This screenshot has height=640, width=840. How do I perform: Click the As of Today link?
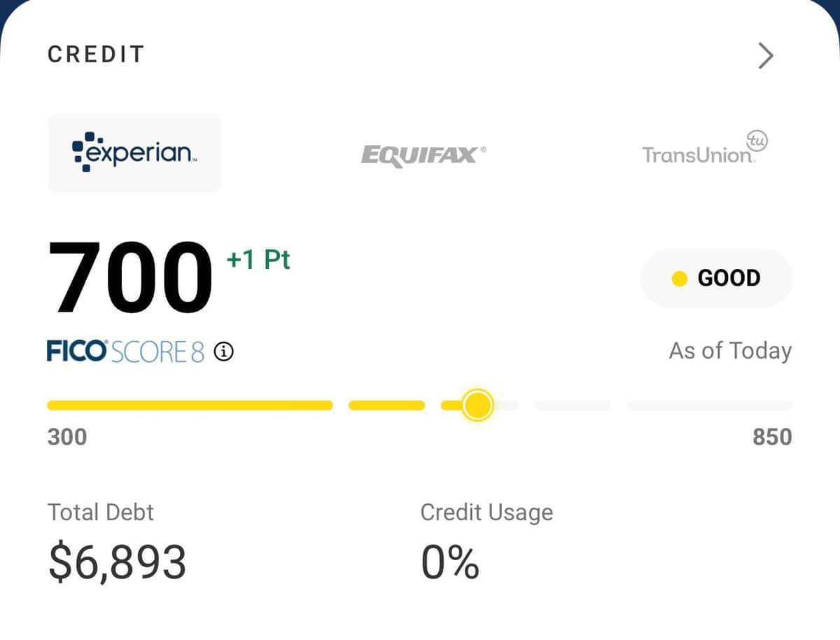(x=729, y=351)
